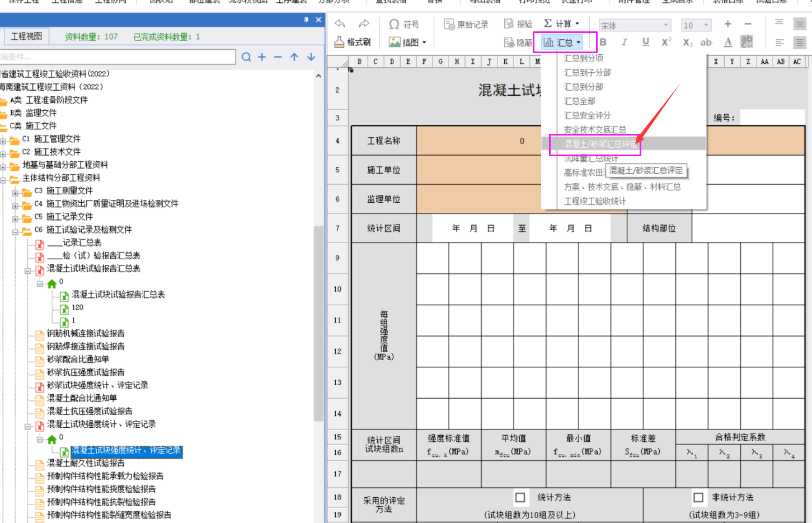
Task: Choose 工程竣工验收统计 from menu
Action: pyautogui.click(x=595, y=202)
